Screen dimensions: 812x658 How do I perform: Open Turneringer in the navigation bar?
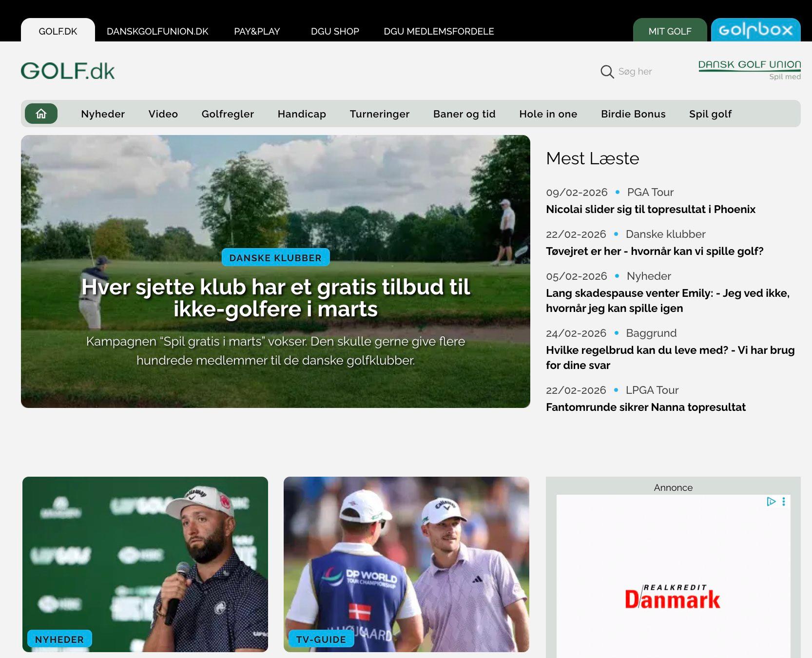379,114
